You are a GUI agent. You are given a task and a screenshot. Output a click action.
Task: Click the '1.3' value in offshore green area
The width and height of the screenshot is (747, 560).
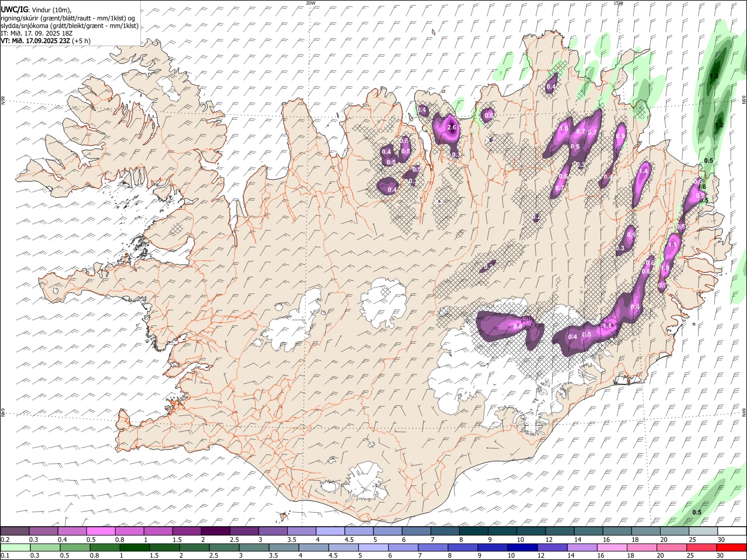click(714, 76)
